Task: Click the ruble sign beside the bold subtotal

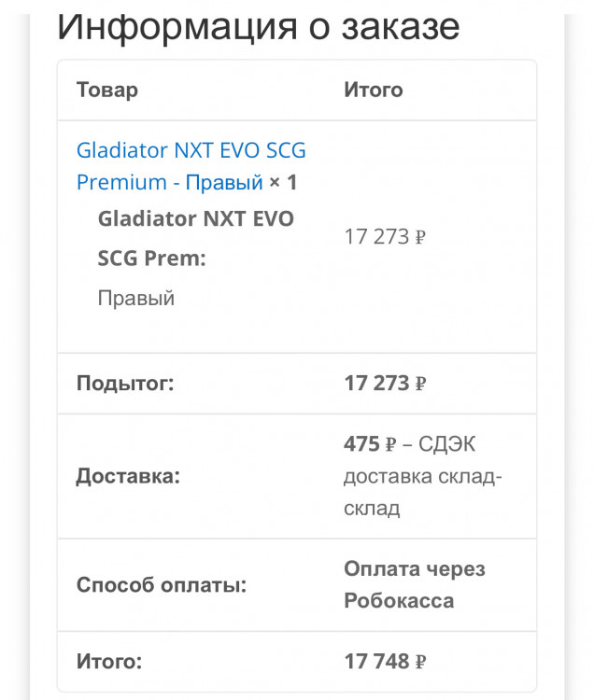Action: (420, 385)
